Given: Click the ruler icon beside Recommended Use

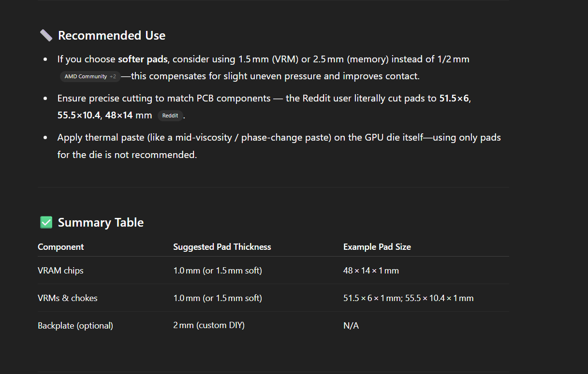Looking at the screenshot, I should (x=46, y=35).
